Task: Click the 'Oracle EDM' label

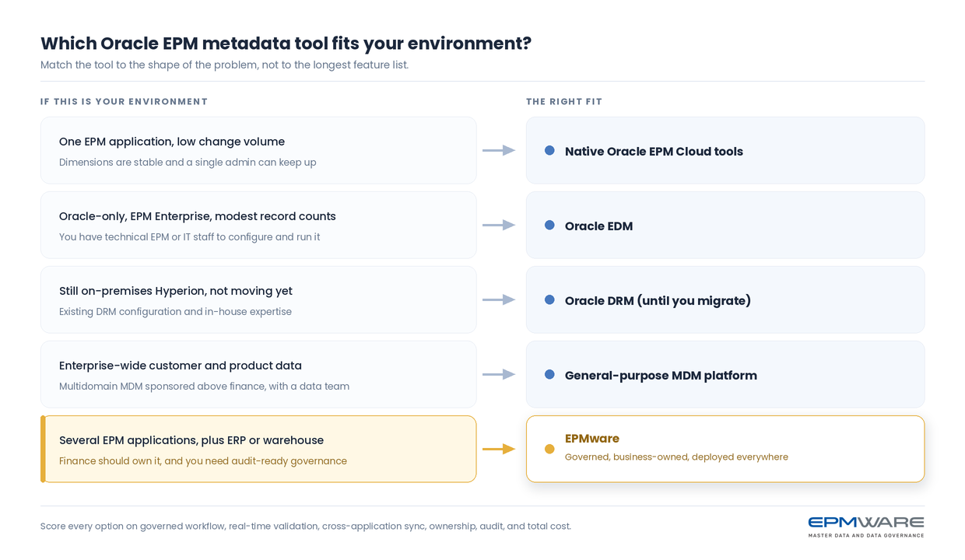Action: 598,226
